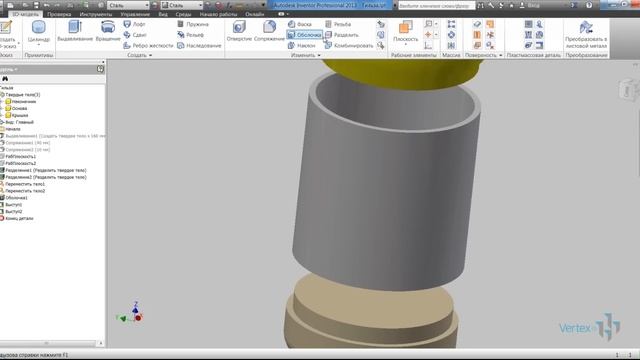Click the help question mark icon

click(x=589, y=5)
